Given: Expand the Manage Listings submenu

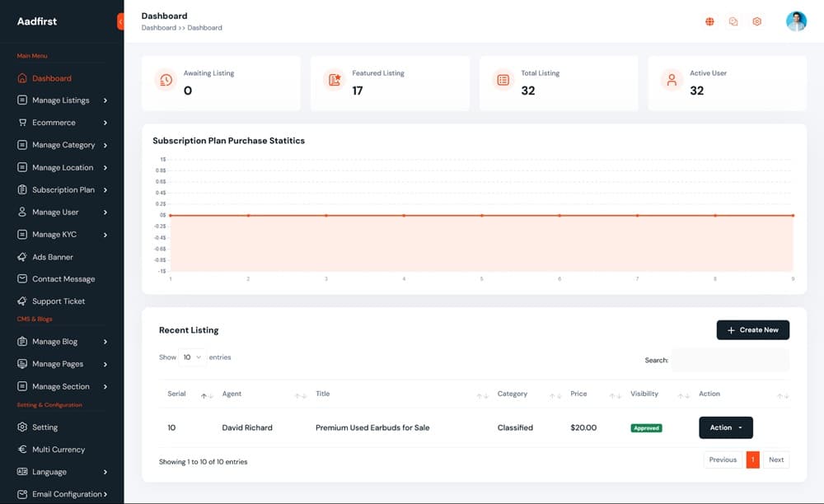Looking at the screenshot, I should tap(63, 100).
